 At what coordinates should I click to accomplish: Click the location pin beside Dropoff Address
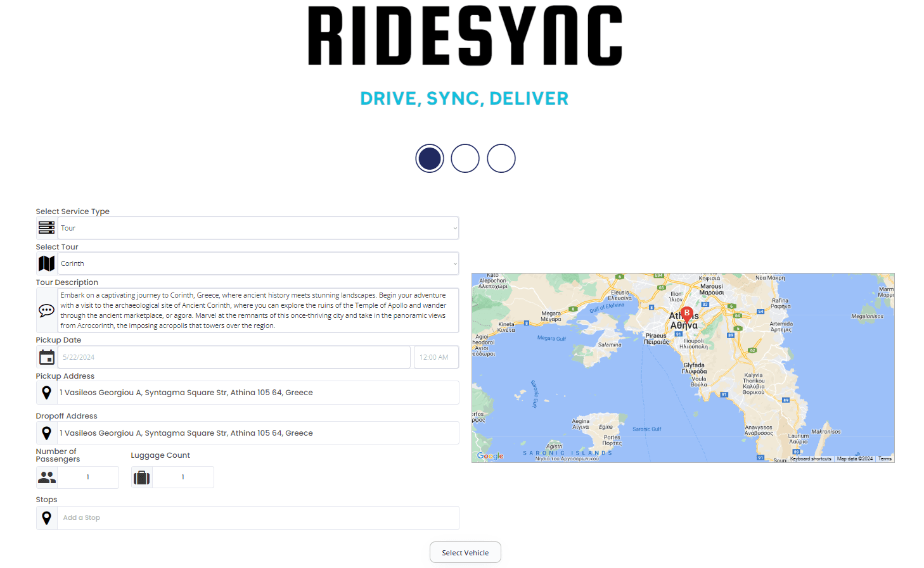(x=46, y=432)
